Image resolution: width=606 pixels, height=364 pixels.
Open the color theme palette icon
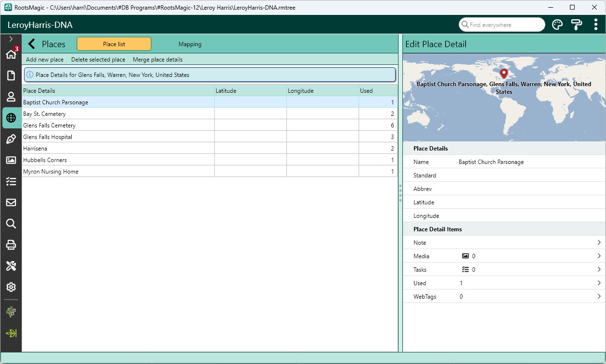point(557,25)
